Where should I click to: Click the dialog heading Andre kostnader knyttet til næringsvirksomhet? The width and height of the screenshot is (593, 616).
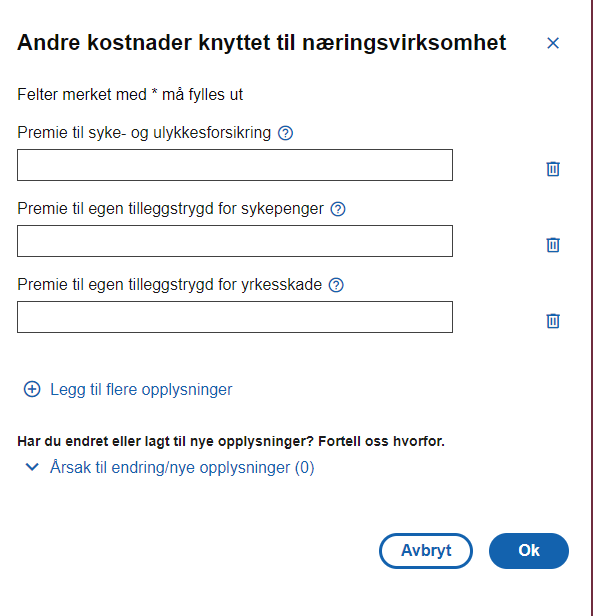[x=262, y=43]
